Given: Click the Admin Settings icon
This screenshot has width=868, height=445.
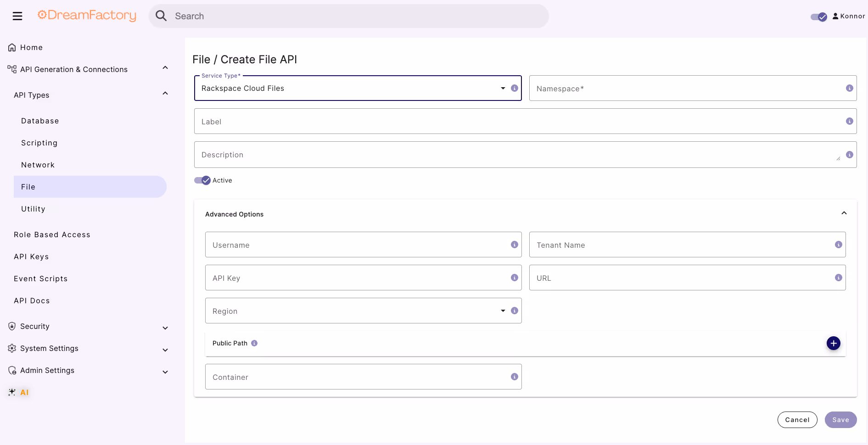Looking at the screenshot, I should [12, 370].
